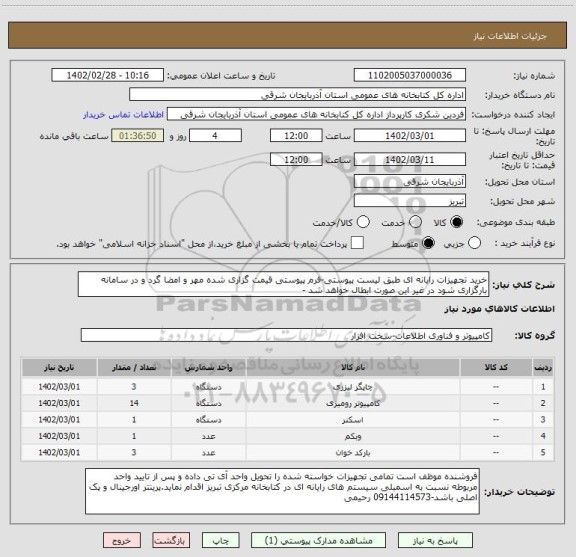Click the پاسخ به نیاز button
The height and width of the screenshot is (557, 576).
pos(435,541)
